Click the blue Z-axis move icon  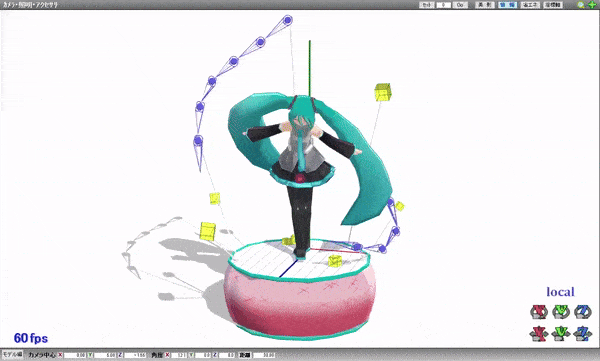[583, 334]
